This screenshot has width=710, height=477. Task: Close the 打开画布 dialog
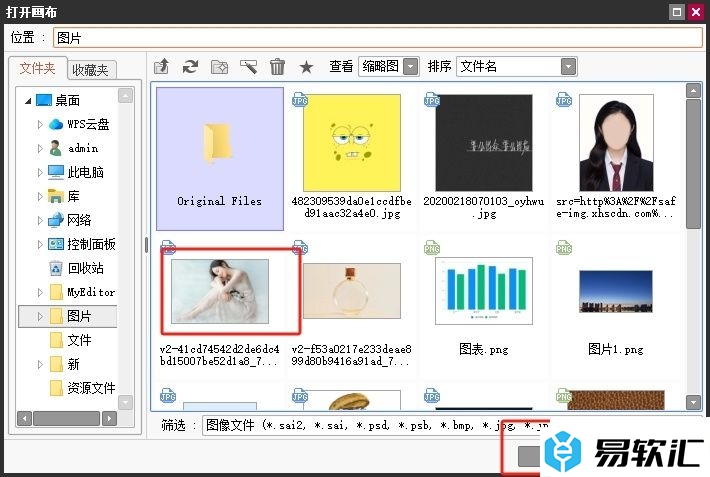(696, 12)
